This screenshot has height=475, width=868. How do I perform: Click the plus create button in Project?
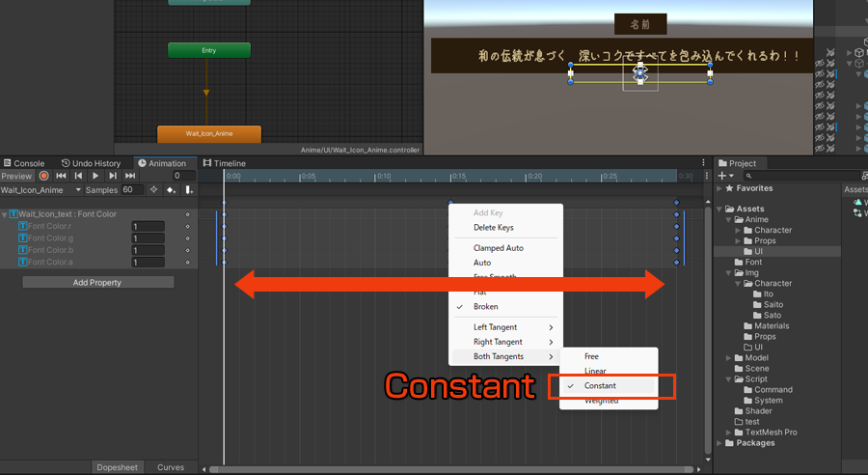(x=724, y=176)
